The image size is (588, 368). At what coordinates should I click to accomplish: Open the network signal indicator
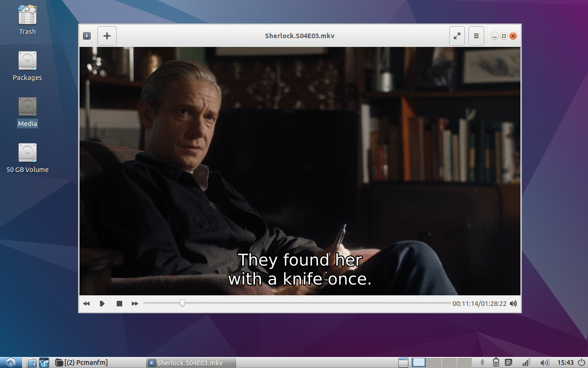click(526, 362)
